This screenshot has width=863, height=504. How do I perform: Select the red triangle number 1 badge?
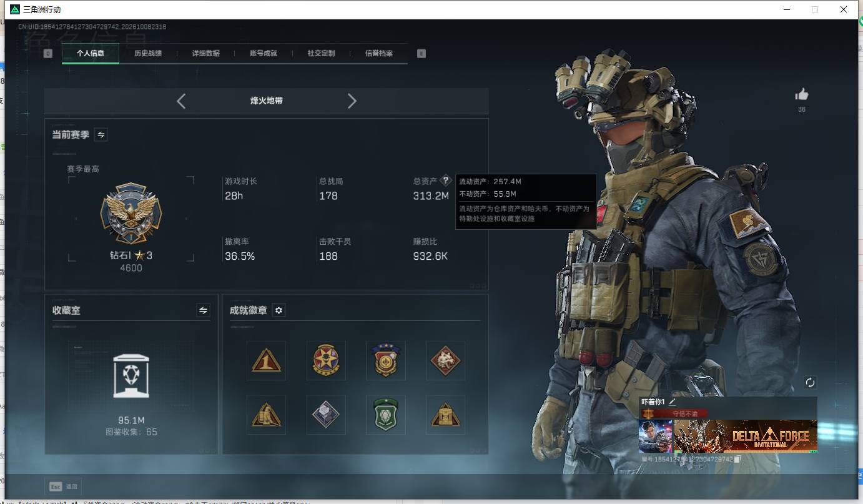pos(266,360)
